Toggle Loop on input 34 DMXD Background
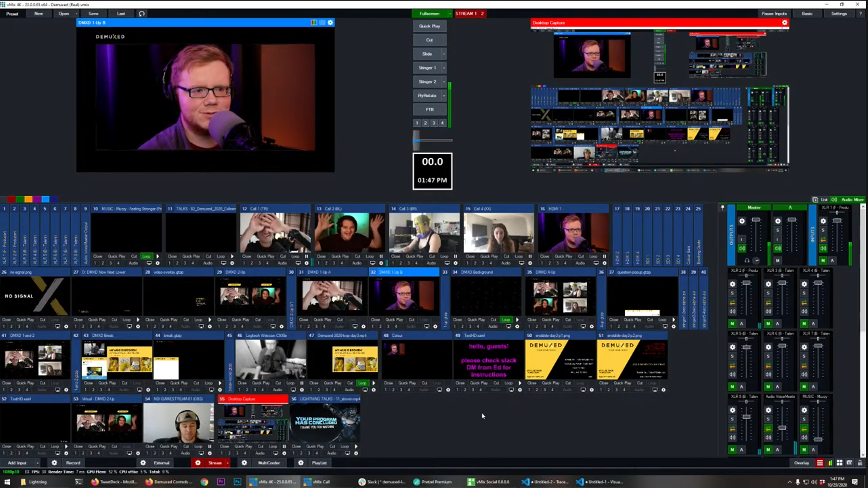 point(506,320)
